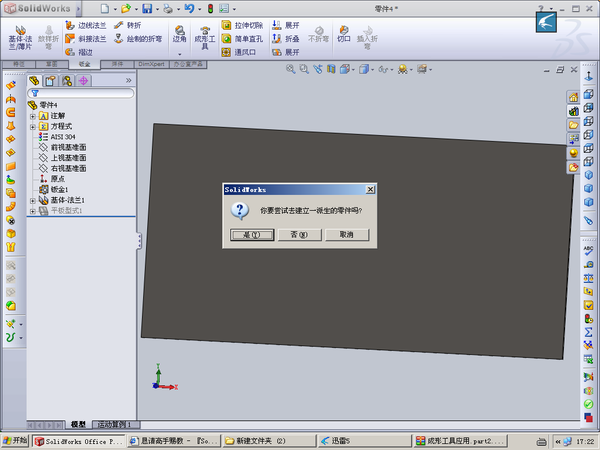
Task: Select the Edge Flange (边线法兰) tool
Action: point(85,25)
